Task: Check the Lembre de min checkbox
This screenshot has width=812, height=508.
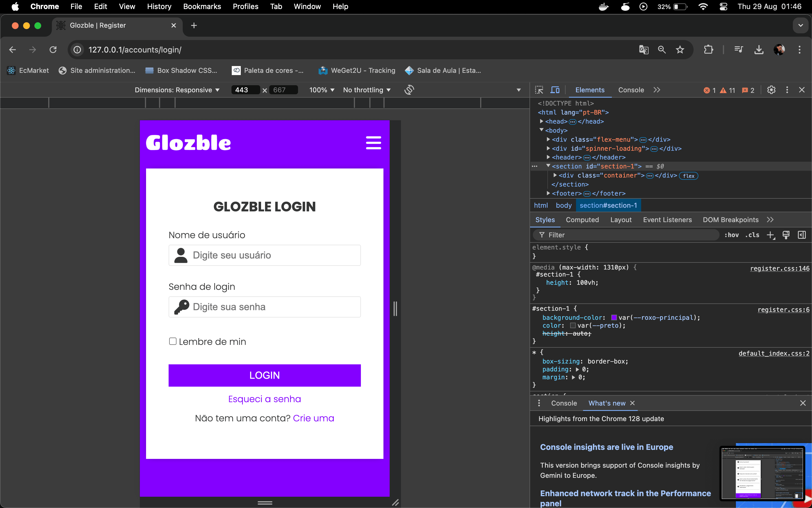Action: (173, 341)
